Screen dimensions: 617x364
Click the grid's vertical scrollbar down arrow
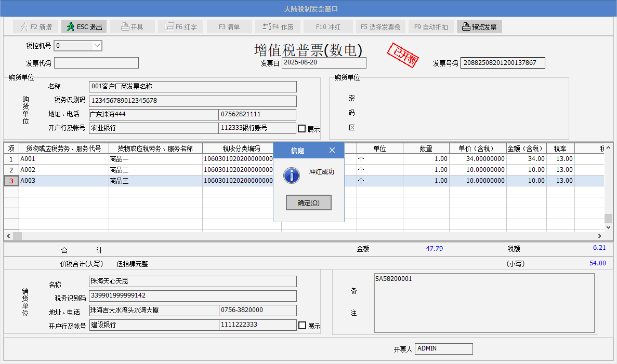609,226
